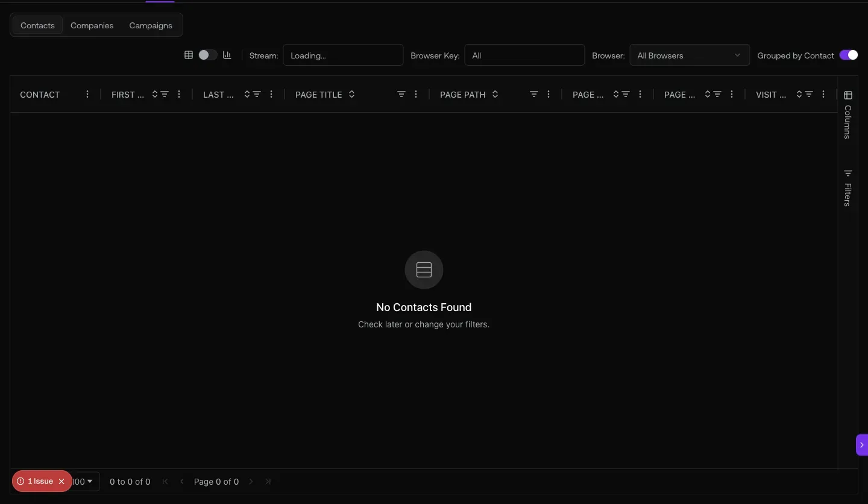
Task: Click the CONTACT column header
Action: click(40, 94)
